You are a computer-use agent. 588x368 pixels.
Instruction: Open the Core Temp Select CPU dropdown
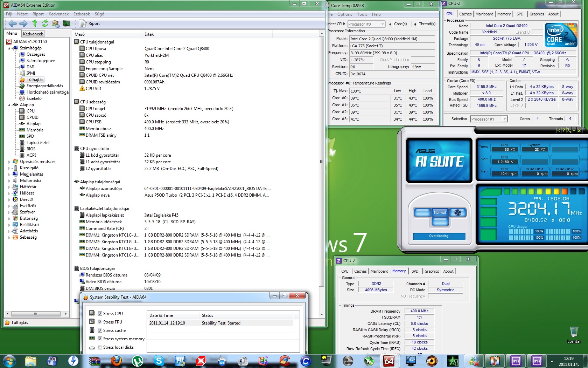click(366, 24)
